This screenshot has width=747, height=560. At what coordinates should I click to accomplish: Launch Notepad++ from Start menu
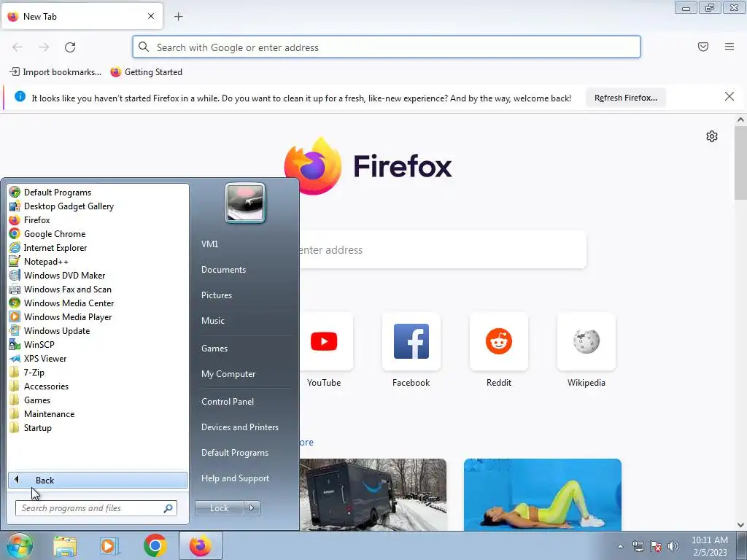click(x=98, y=262)
